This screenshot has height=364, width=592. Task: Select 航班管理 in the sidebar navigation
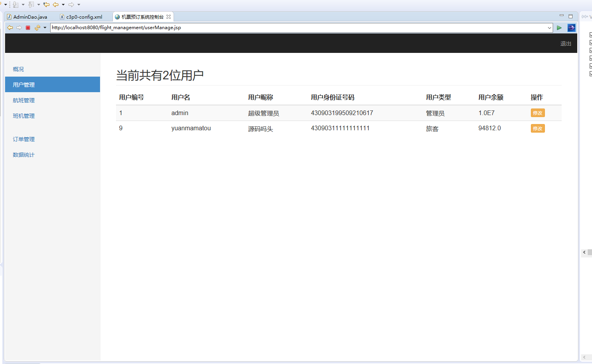tap(24, 100)
